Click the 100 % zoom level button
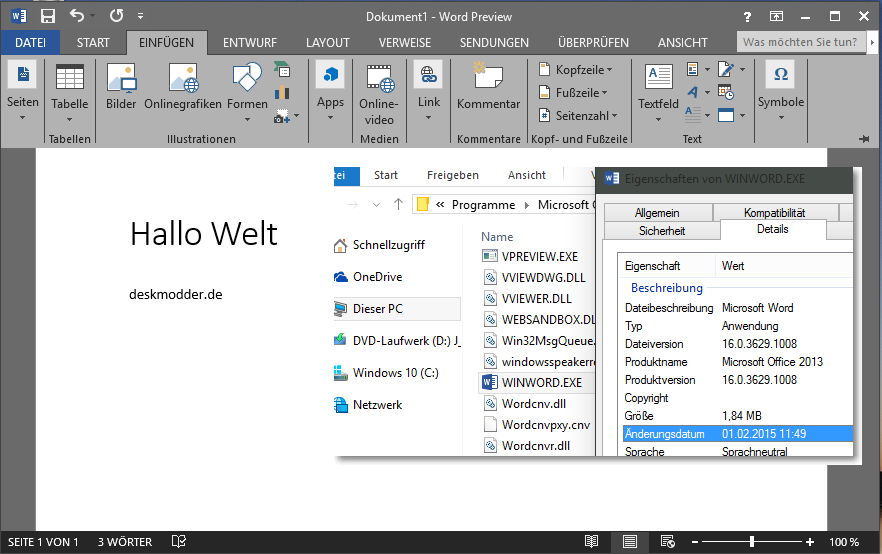Viewport: 882px width, 554px height. 843,542
